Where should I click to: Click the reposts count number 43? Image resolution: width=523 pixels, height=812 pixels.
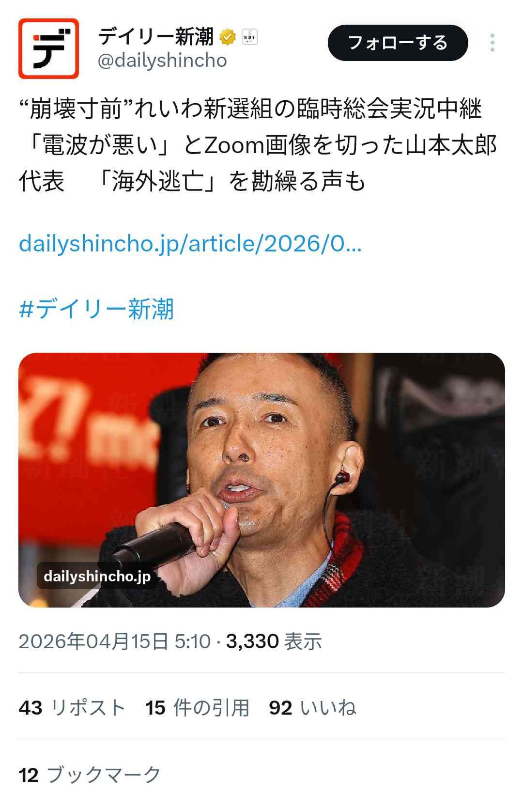pyautogui.click(x=31, y=708)
